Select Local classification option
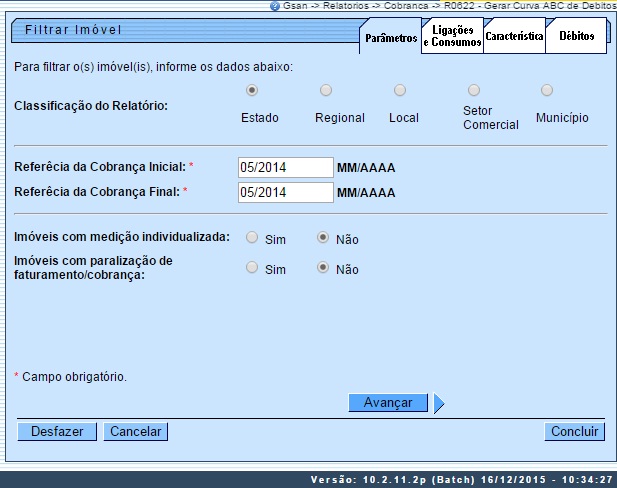617x488 pixels. [400, 90]
